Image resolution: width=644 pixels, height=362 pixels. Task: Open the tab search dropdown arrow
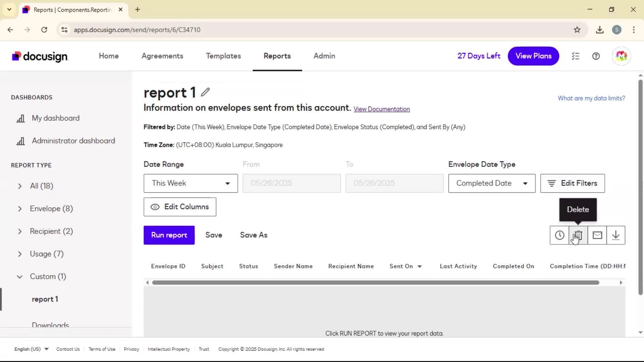pyautogui.click(x=9, y=9)
